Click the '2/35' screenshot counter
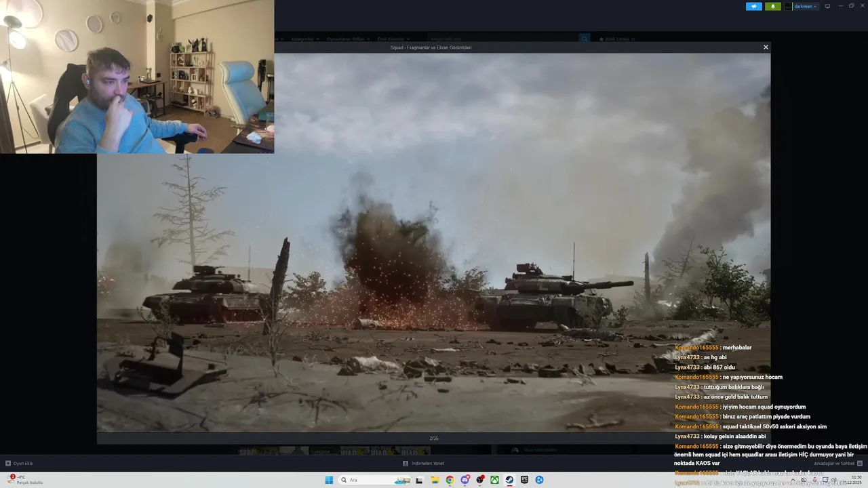868x488 pixels. [x=434, y=439]
